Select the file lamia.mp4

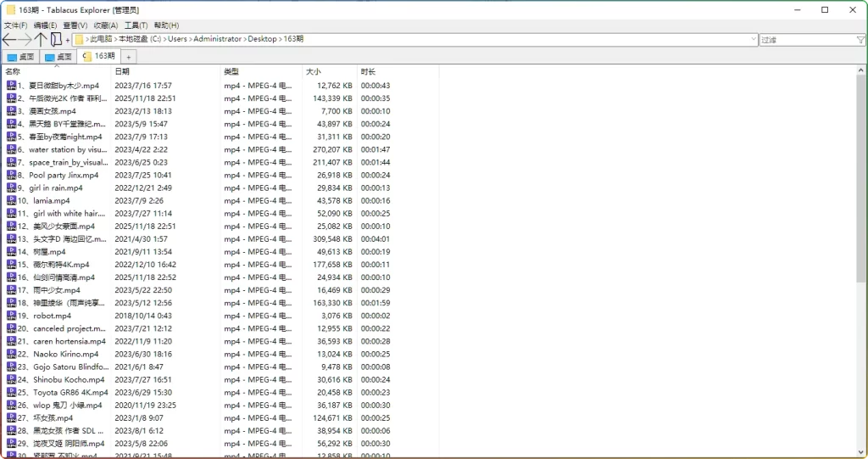point(51,201)
